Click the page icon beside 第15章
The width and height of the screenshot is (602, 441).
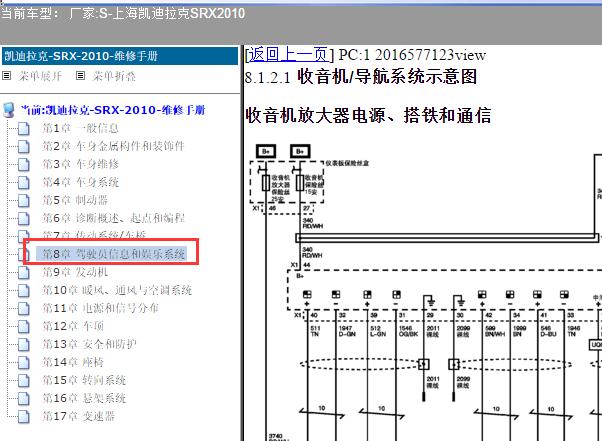[23, 380]
